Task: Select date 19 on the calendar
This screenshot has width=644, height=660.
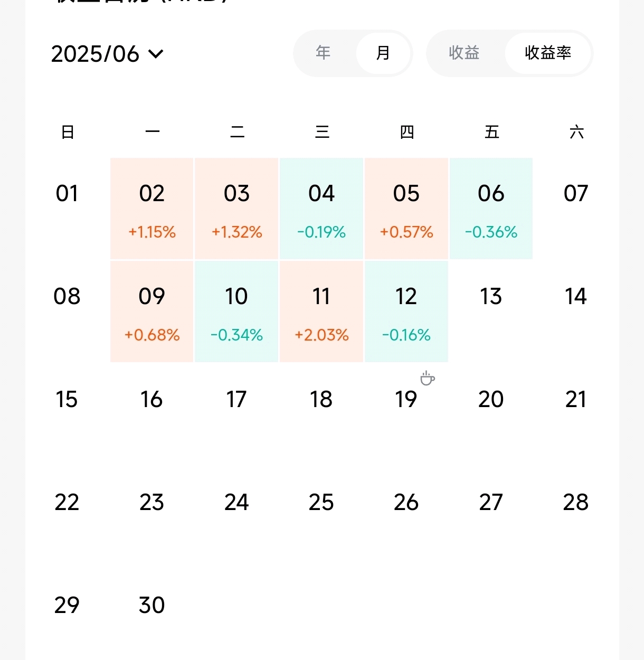Action: [x=406, y=399]
